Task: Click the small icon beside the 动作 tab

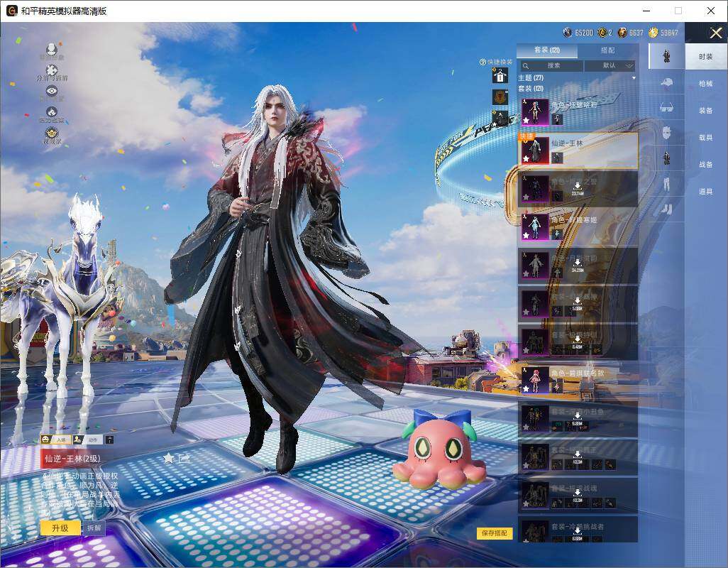Action: [109, 439]
